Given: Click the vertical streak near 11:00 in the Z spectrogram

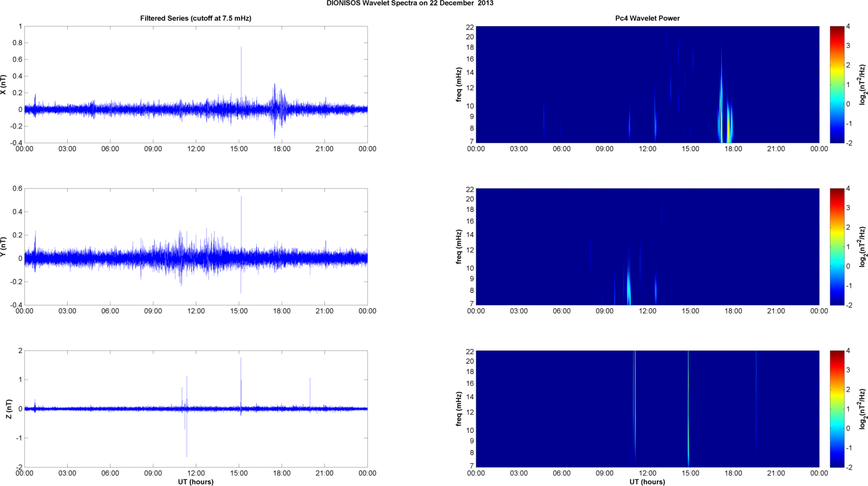Looking at the screenshot, I should pos(635,409).
